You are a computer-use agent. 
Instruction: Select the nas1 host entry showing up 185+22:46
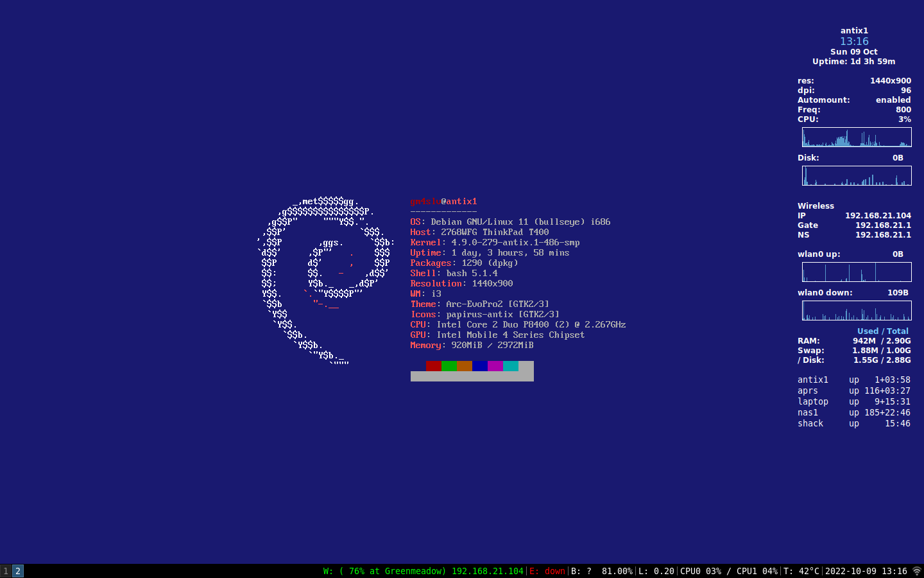[853, 412]
